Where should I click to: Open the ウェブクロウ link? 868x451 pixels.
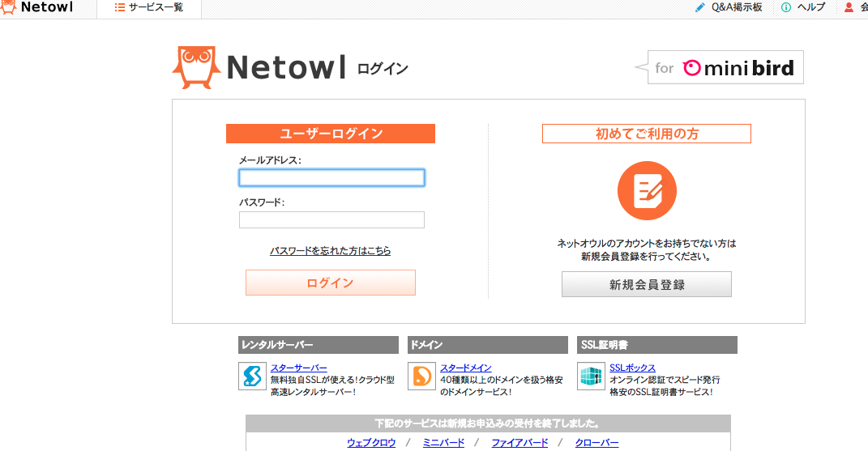tap(371, 443)
